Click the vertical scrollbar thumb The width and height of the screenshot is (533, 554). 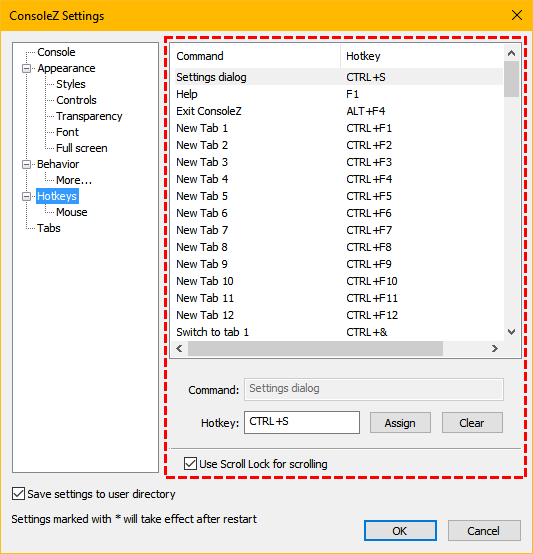coord(511,79)
